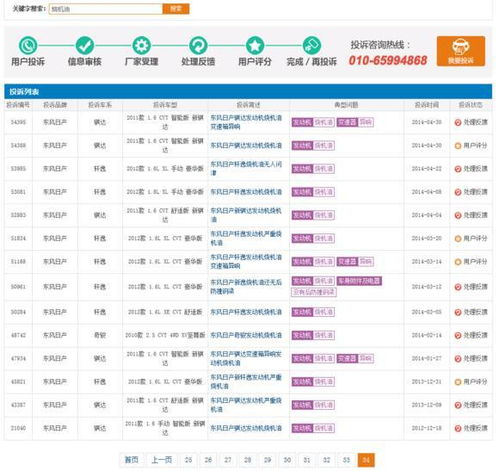This screenshot has height=471, width=499.
Task: Open the 骐达变速箱异响发动机烧机油 complaint link
Action: click(x=246, y=358)
